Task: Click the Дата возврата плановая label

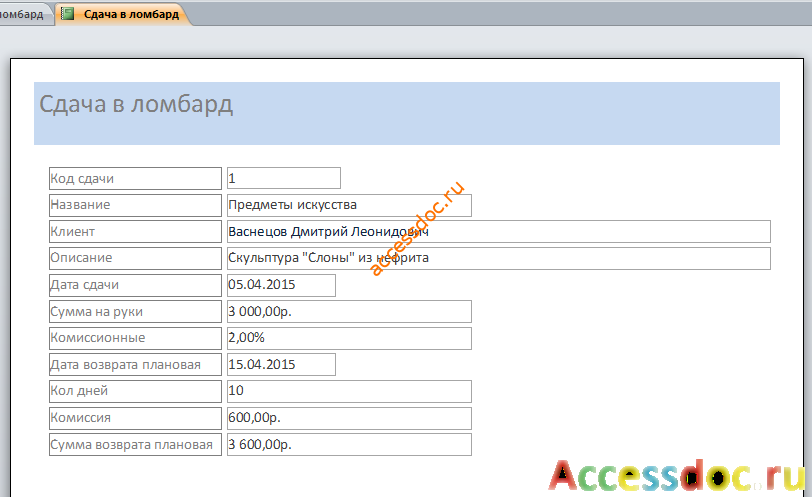Action: pos(135,364)
